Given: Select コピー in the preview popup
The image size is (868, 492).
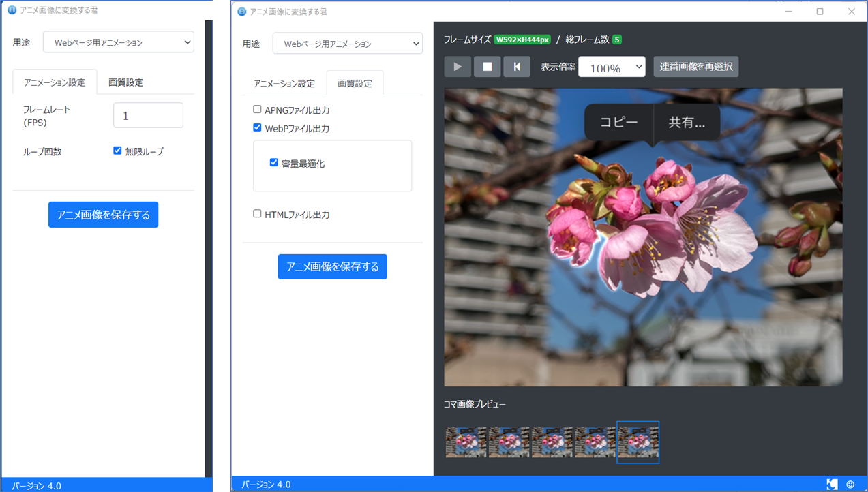Looking at the screenshot, I should [617, 123].
